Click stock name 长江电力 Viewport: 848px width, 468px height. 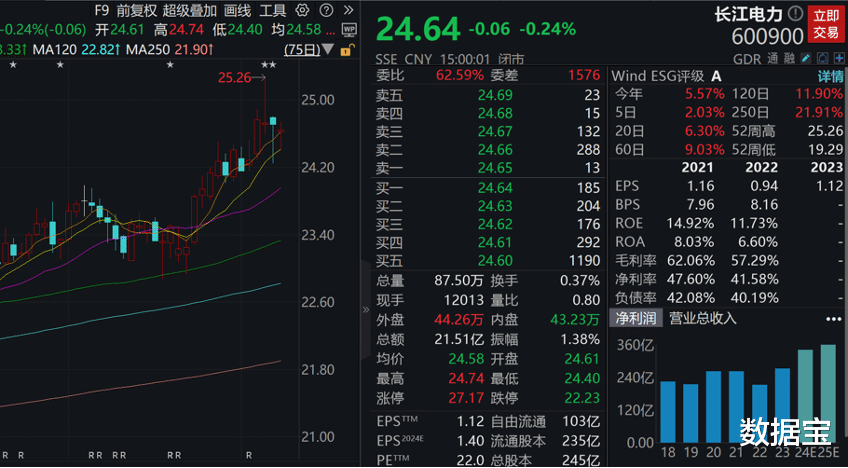pyautogui.click(x=749, y=14)
